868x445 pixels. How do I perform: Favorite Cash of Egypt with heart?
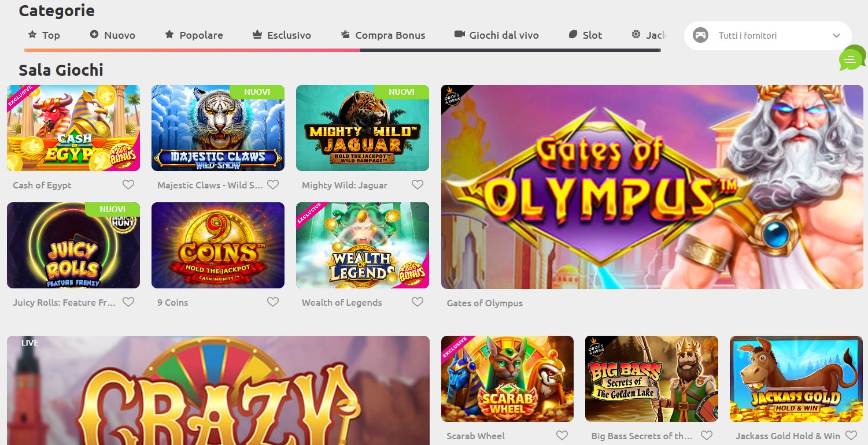tap(128, 185)
